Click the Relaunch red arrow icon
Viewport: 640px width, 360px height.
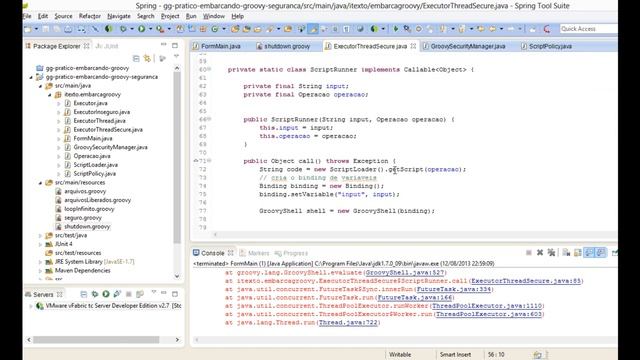[x=547, y=29]
